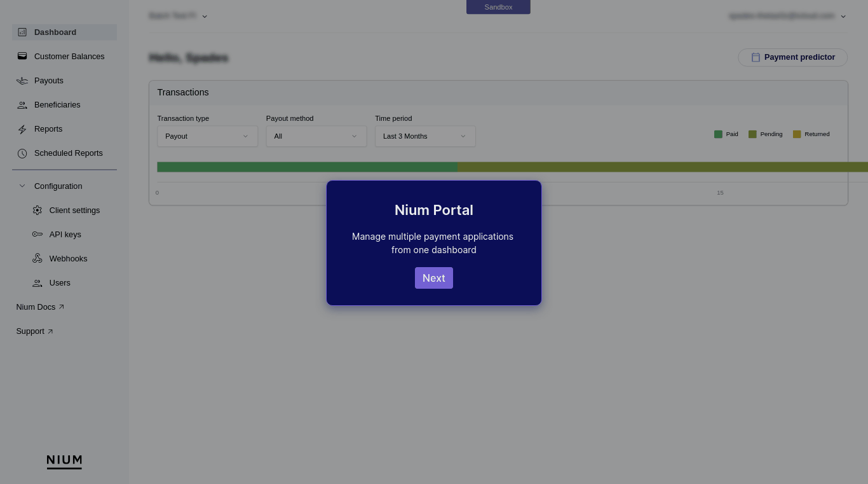Click the green Paid bar segment
This screenshot has height=484, width=868.
coord(307,167)
